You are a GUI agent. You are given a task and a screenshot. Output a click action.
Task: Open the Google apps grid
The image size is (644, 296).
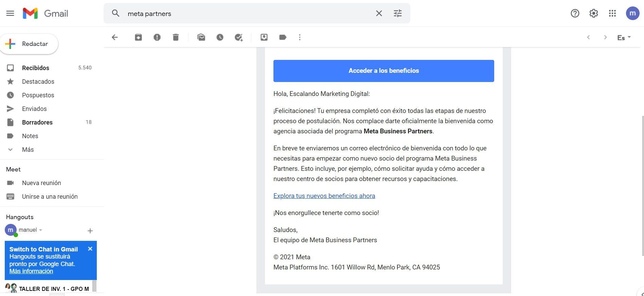612,14
